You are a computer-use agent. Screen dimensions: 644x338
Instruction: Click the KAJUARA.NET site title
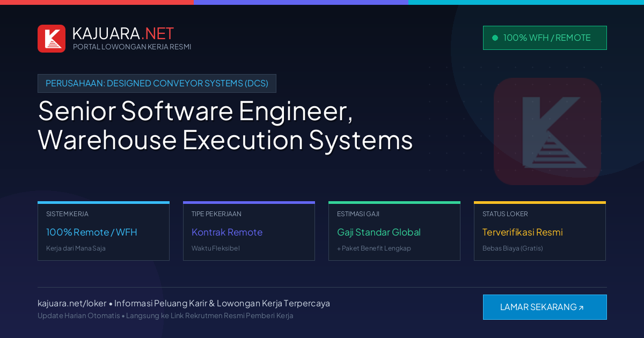coord(123,33)
